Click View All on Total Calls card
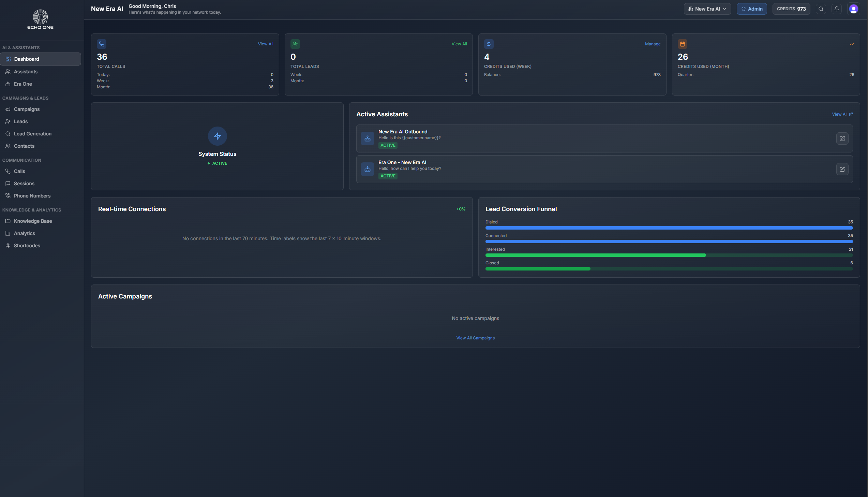The image size is (868, 497). (x=265, y=44)
